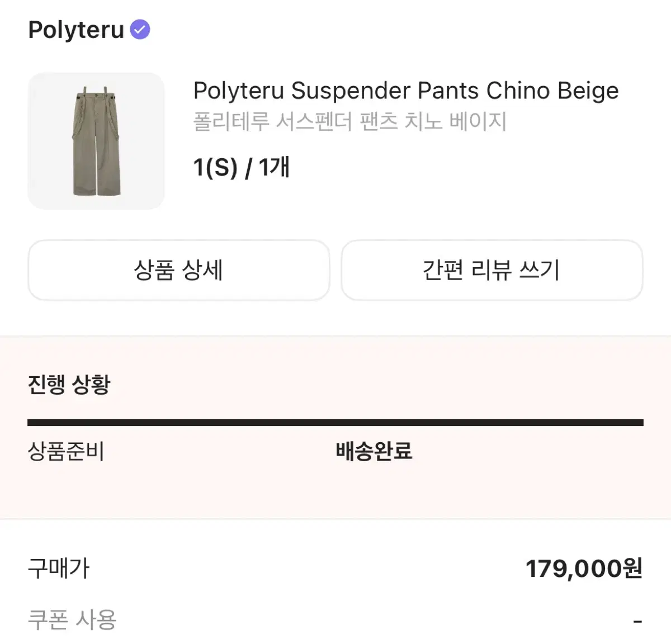Open product details via 상품 상세 button
The height and width of the screenshot is (644, 671).
pos(178,271)
